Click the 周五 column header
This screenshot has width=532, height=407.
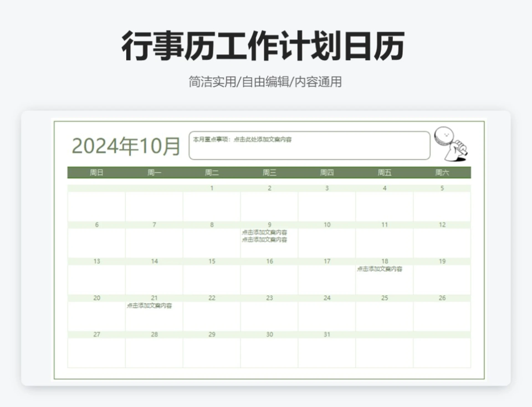385,172
